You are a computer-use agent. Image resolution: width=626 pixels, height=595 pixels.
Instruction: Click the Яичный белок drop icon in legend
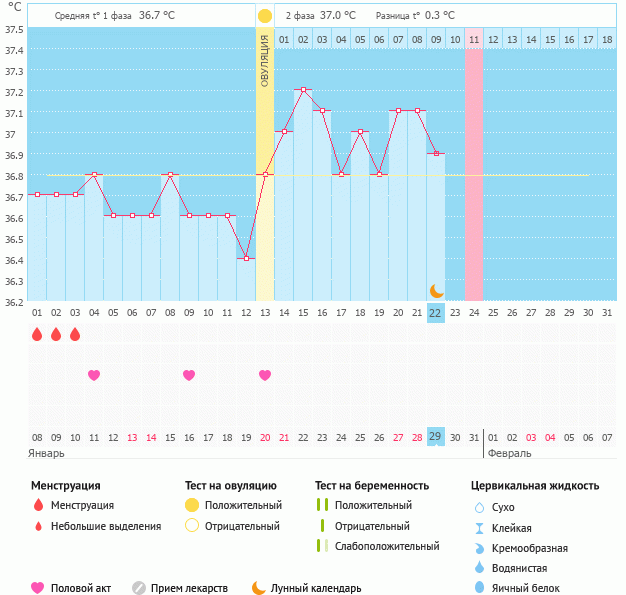[x=479, y=588]
